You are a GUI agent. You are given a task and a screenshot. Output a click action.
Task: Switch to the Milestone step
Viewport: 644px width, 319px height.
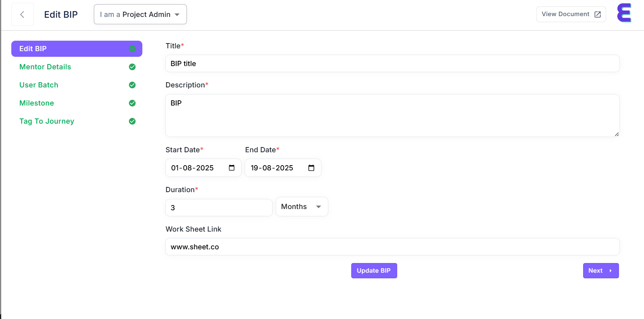tap(37, 103)
